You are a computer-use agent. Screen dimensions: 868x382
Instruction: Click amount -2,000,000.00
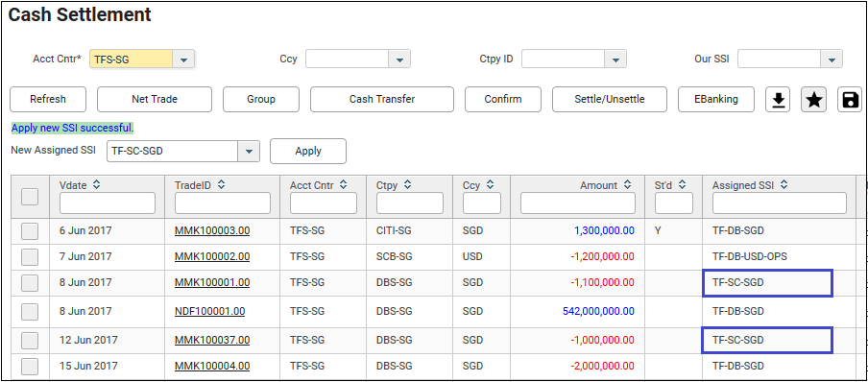(x=603, y=366)
